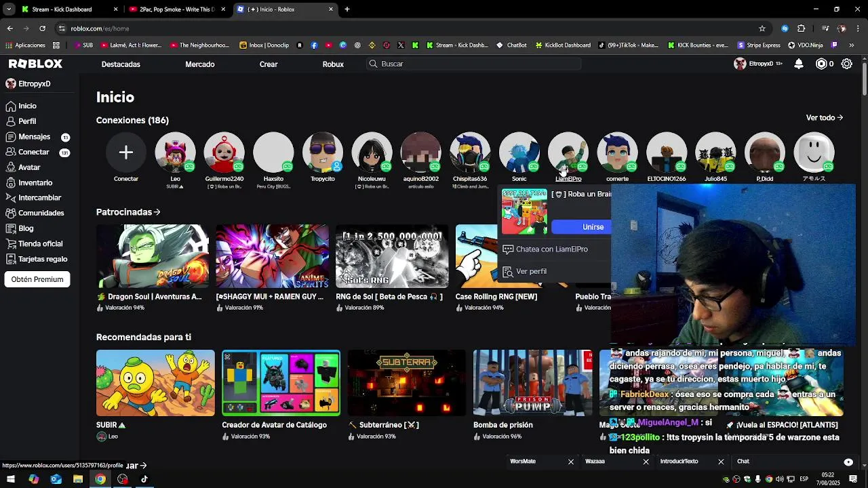Open the ChatBot bookmark
The image size is (868, 488).
[x=511, y=45]
